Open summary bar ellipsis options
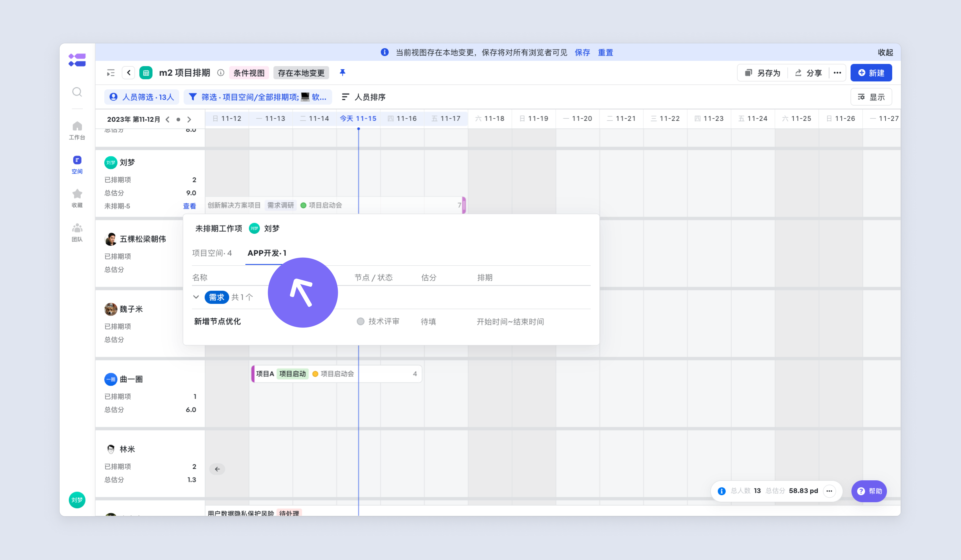 tap(830, 491)
